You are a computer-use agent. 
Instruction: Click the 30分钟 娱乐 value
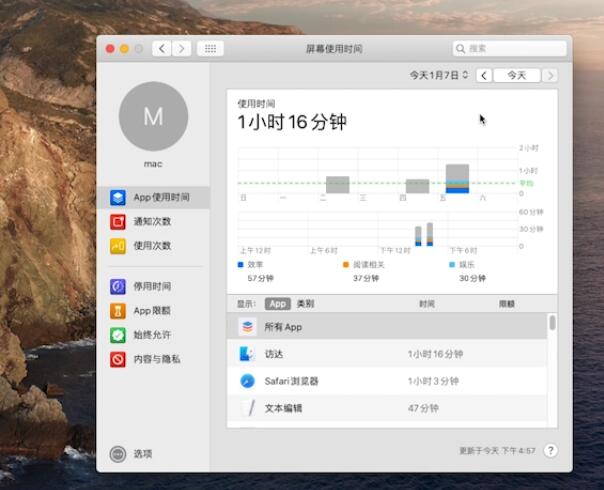(x=472, y=278)
